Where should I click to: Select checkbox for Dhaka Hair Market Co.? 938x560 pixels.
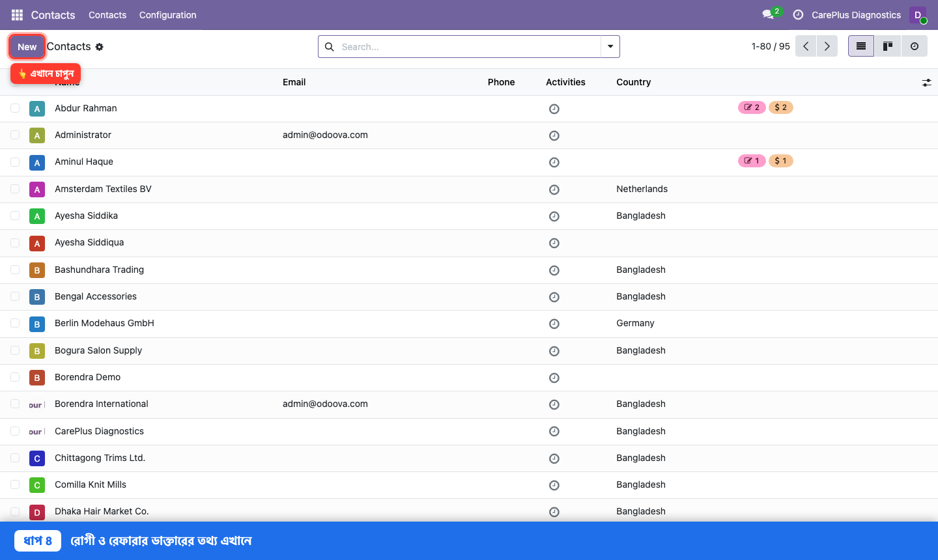(x=15, y=511)
